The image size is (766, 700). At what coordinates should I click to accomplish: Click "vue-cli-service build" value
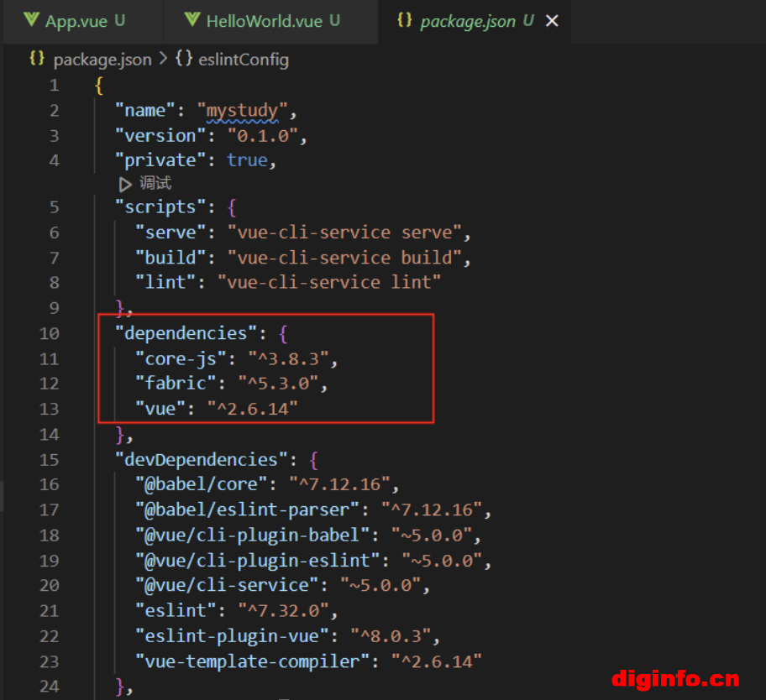tap(344, 257)
